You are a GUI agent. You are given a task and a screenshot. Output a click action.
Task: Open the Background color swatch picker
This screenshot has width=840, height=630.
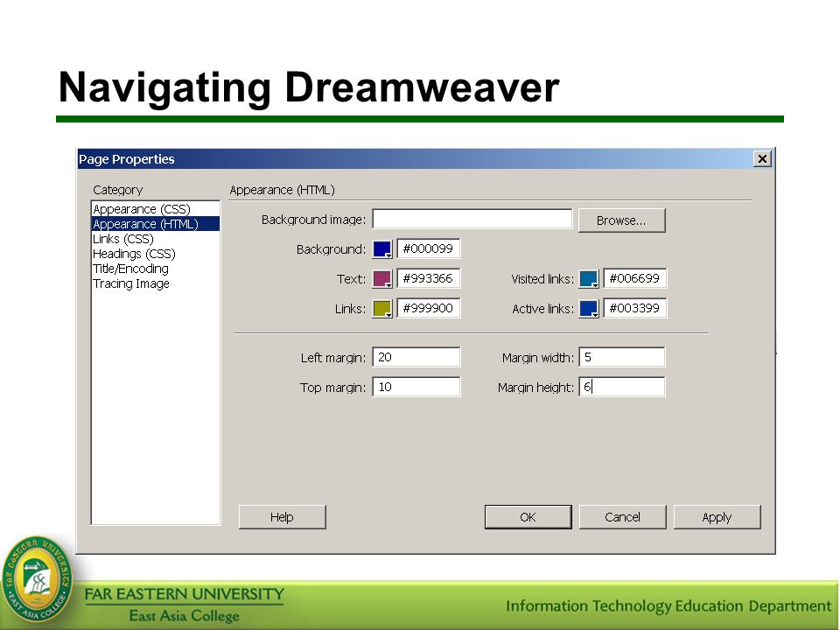pyautogui.click(x=382, y=249)
